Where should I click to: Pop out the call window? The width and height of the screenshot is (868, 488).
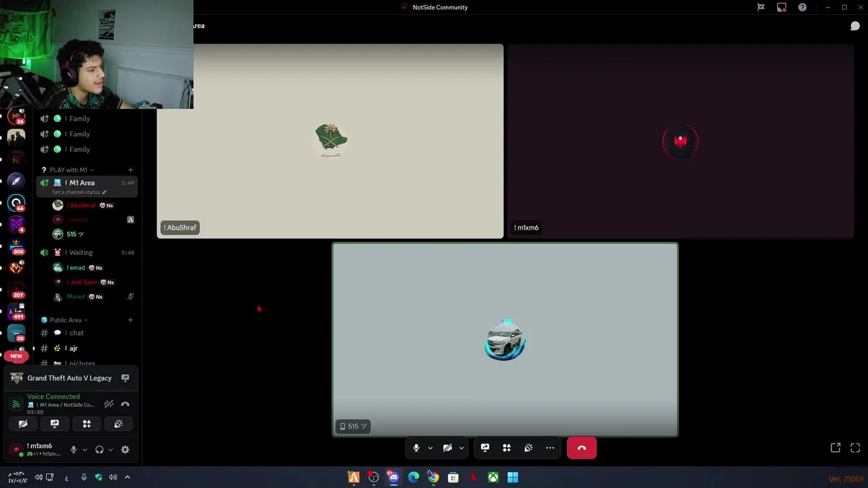click(x=835, y=448)
